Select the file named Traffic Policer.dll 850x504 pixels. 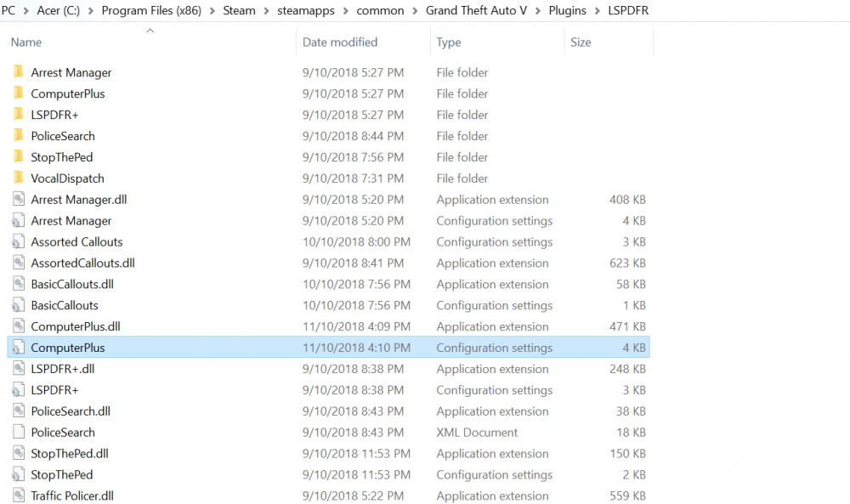click(x=72, y=496)
